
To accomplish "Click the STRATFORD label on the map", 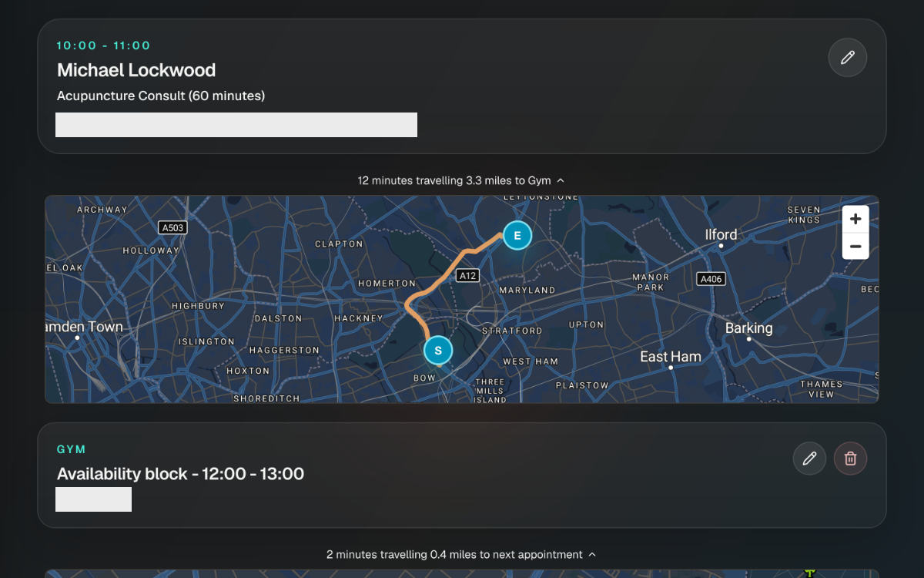I will (x=512, y=331).
